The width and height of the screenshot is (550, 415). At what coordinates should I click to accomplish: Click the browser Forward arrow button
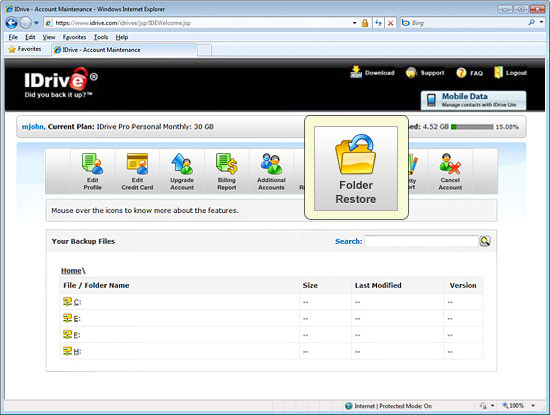[26, 23]
